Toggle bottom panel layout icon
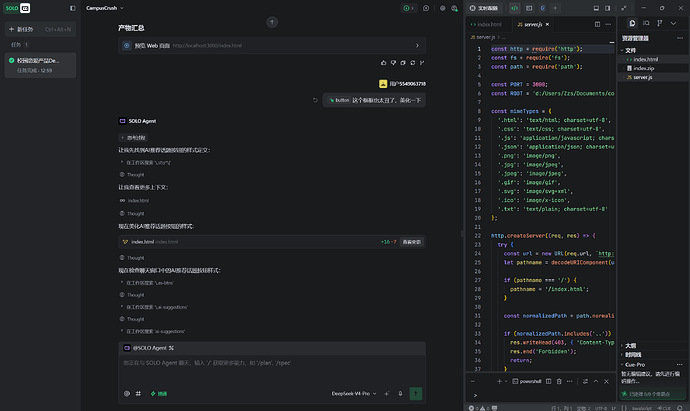The width and height of the screenshot is (690, 411). click(596, 8)
